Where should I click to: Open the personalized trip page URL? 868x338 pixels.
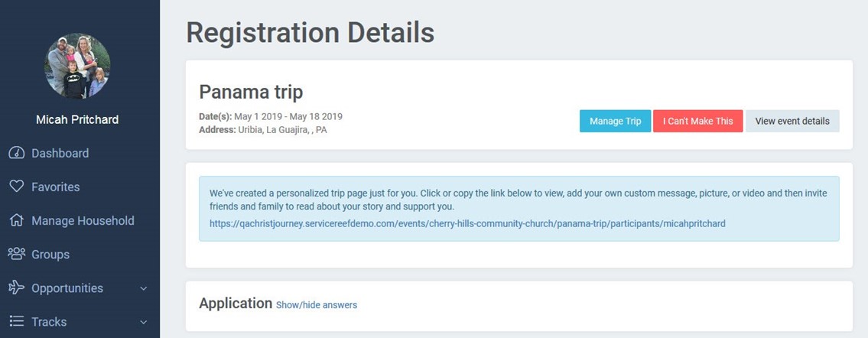(x=467, y=223)
